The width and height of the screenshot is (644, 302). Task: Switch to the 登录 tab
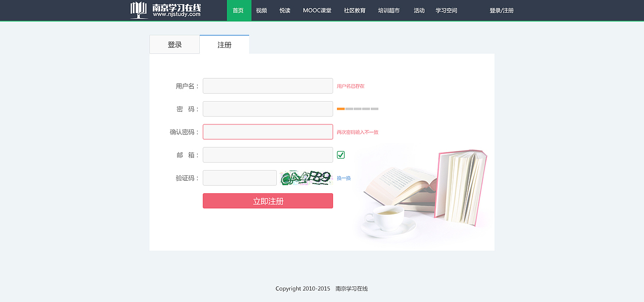[x=174, y=44]
